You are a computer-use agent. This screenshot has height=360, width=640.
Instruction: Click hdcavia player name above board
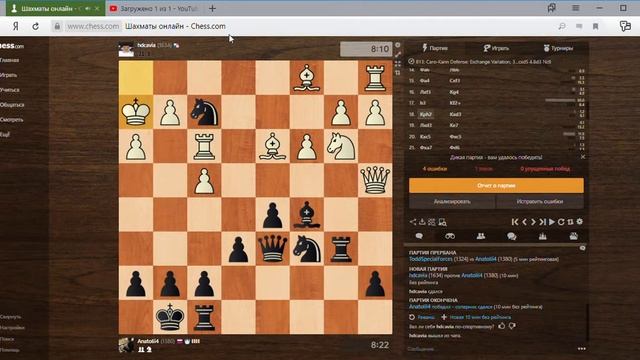(146, 45)
